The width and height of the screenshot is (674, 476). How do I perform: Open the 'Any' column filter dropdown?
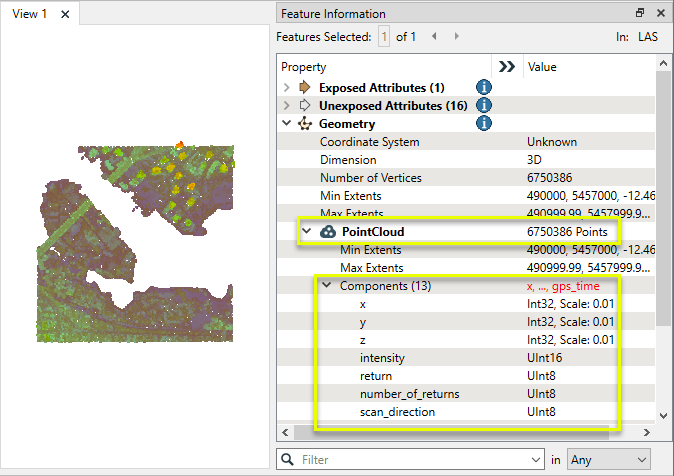pyautogui.click(x=609, y=459)
